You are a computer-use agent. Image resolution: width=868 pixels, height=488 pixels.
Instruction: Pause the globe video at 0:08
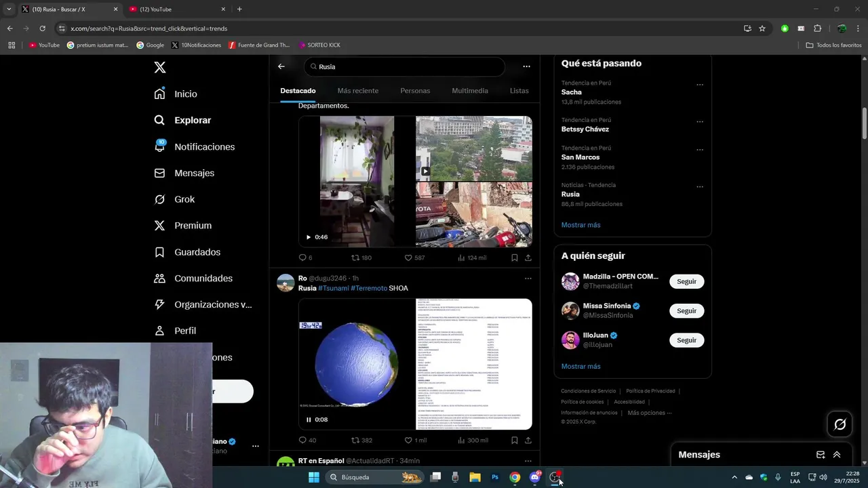pyautogui.click(x=309, y=420)
